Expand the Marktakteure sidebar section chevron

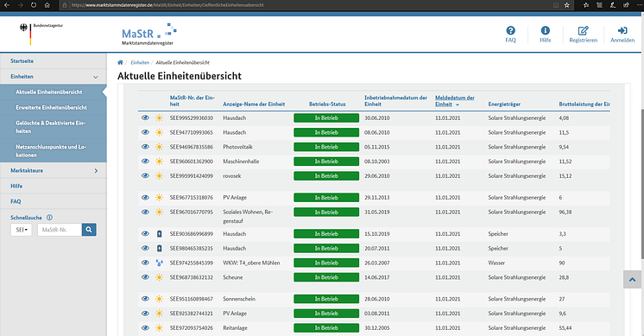coord(96,170)
